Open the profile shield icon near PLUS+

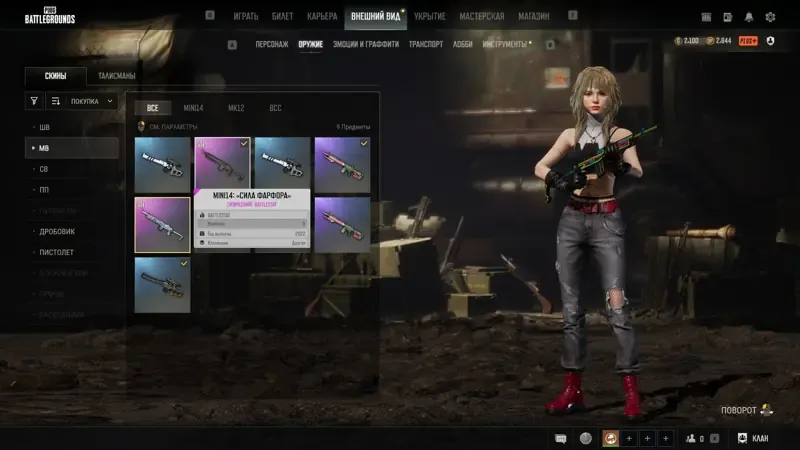[x=770, y=41]
